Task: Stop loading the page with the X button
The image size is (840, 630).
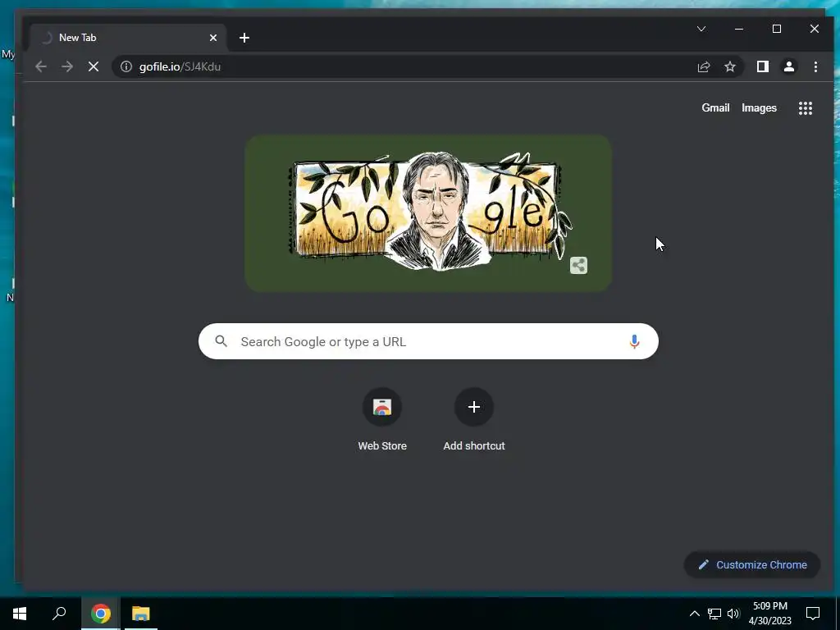Action: coord(94,66)
